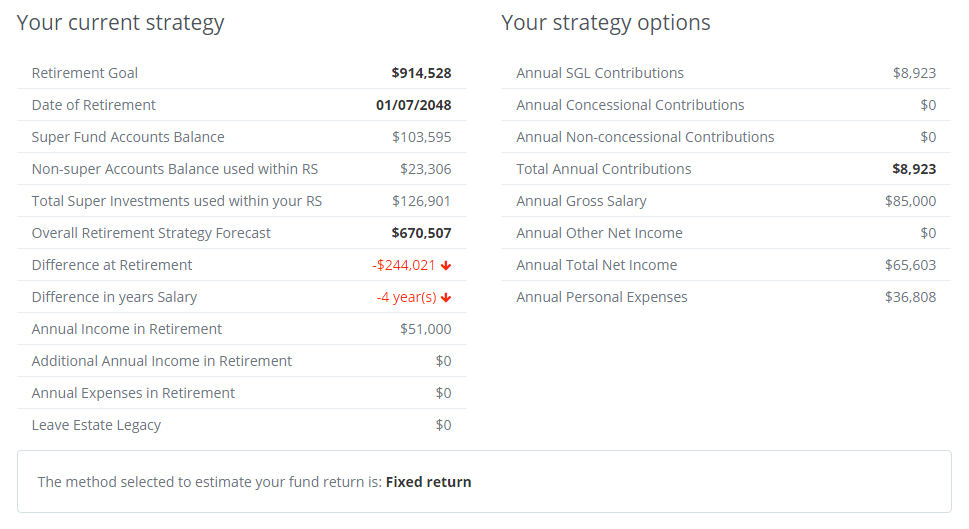Click the Your current strategy heading

(x=120, y=23)
